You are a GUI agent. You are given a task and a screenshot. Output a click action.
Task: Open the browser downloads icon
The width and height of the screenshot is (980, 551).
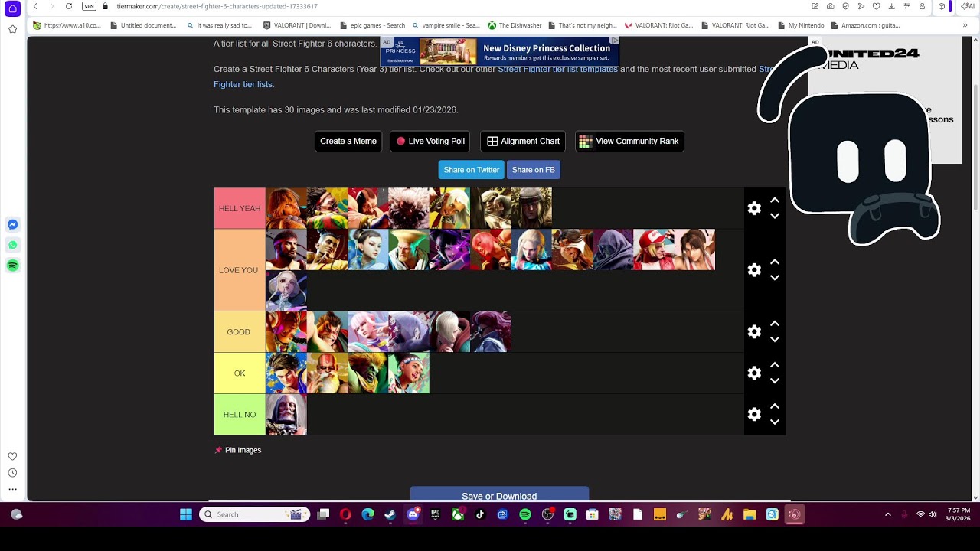892,6
